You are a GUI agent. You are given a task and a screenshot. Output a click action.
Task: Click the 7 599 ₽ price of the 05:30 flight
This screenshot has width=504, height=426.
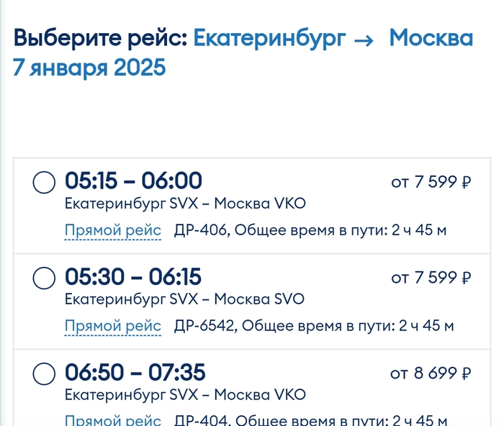[431, 278]
